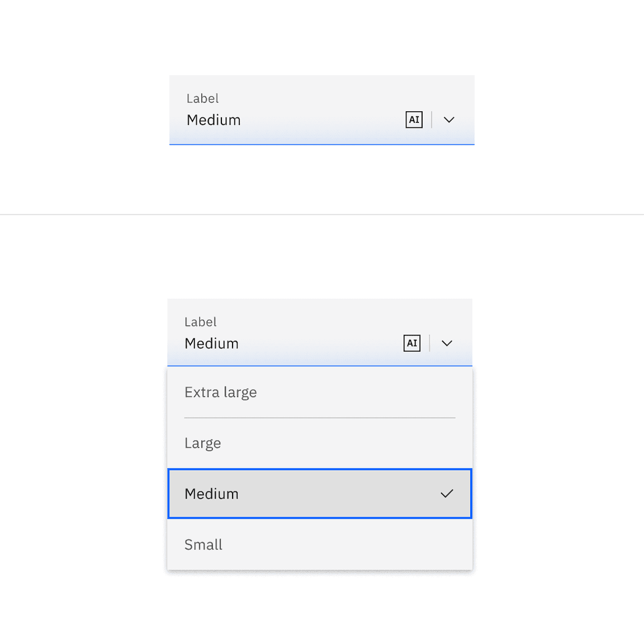Click the chevron icon on the expanded dropdown

pyautogui.click(x=446, y=343)
